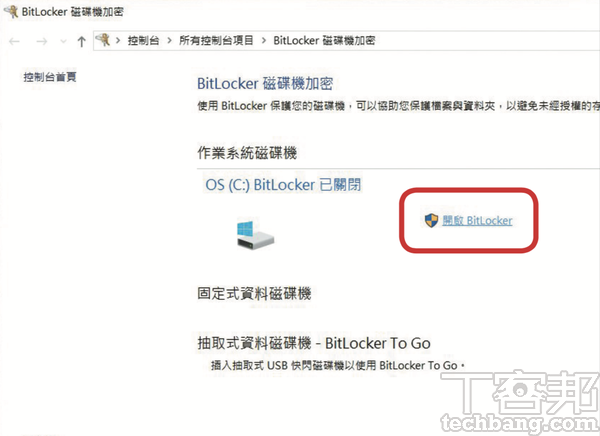The width and height of the screenshot is (600, 436).
Task: Select 控制台 in the breadcrumb path
Action: [143, 40]
